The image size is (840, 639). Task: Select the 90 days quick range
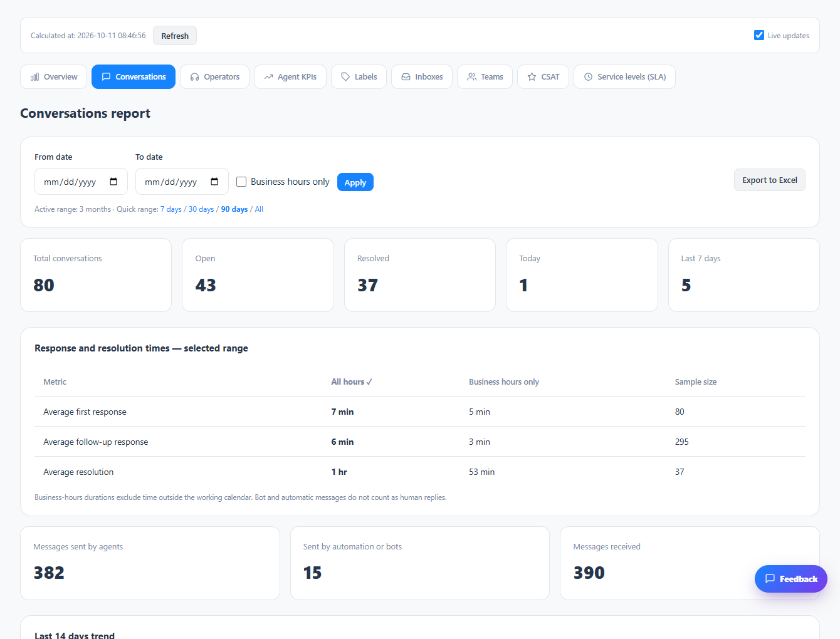pos(234,209)
